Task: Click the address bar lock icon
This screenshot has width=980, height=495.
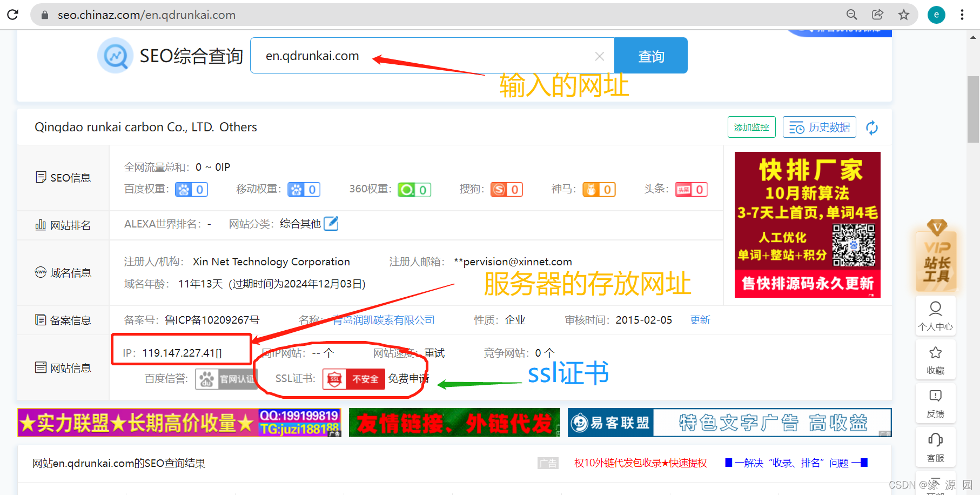Action: 45,15
